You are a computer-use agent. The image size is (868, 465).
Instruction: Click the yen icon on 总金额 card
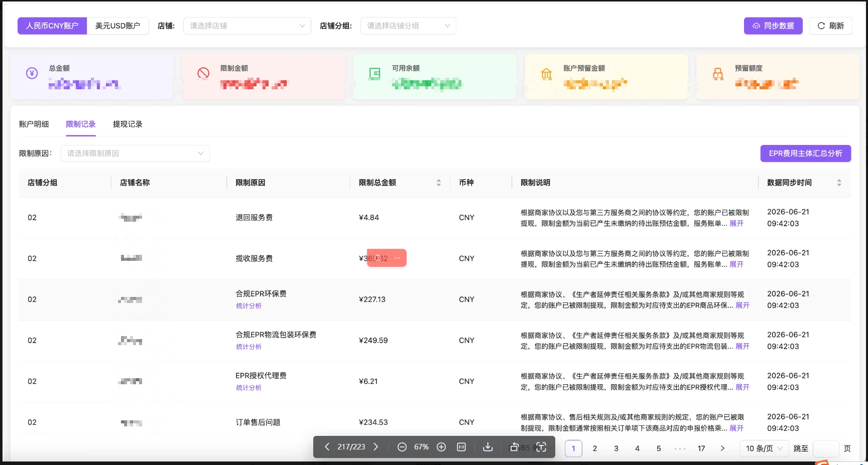32,73
